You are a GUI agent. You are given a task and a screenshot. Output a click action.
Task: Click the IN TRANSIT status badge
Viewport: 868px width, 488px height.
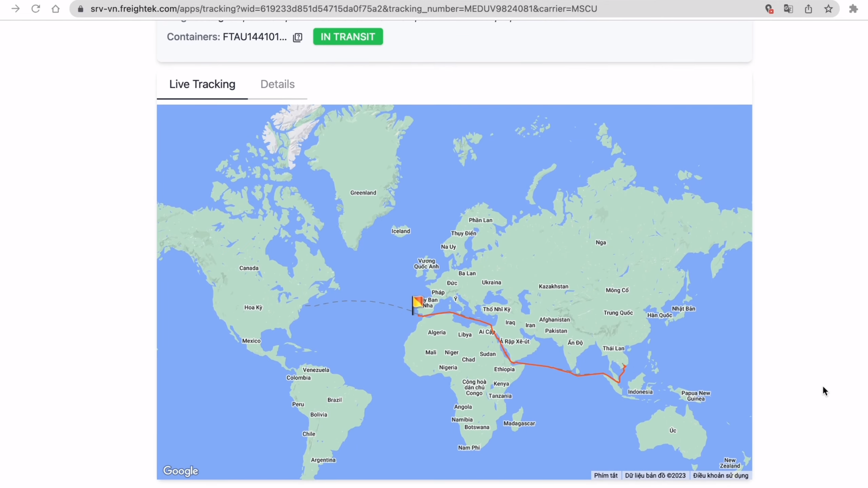(x=348, y=37)
